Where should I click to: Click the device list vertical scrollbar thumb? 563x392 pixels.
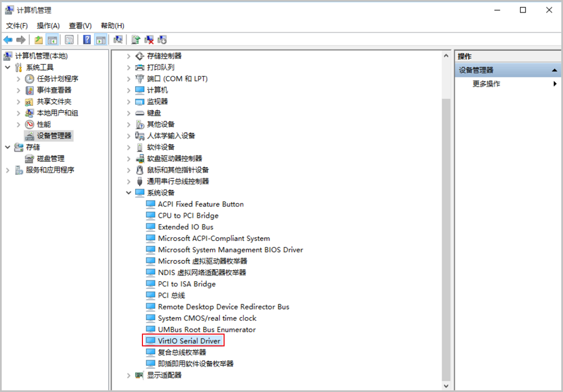[446, 239]
